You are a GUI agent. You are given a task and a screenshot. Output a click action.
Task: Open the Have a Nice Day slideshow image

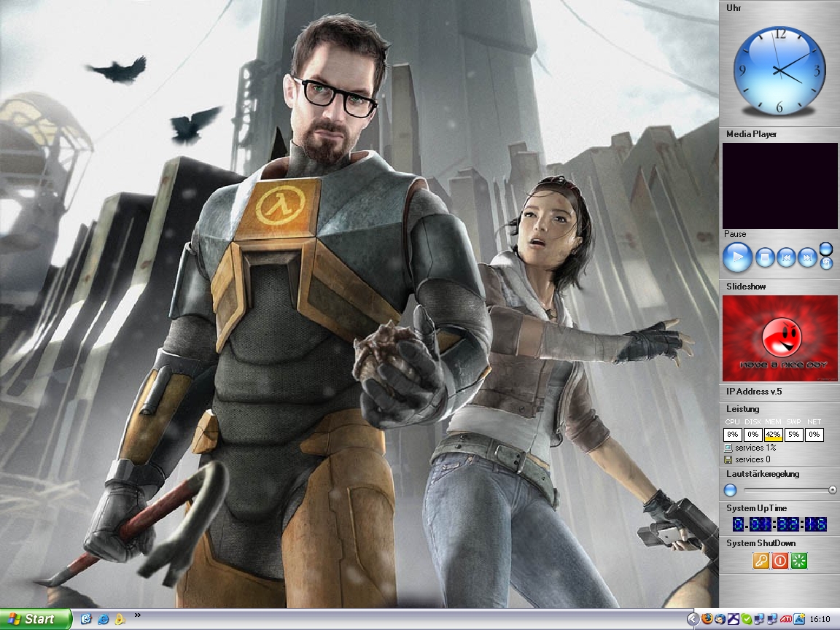[x=779, y=338]
